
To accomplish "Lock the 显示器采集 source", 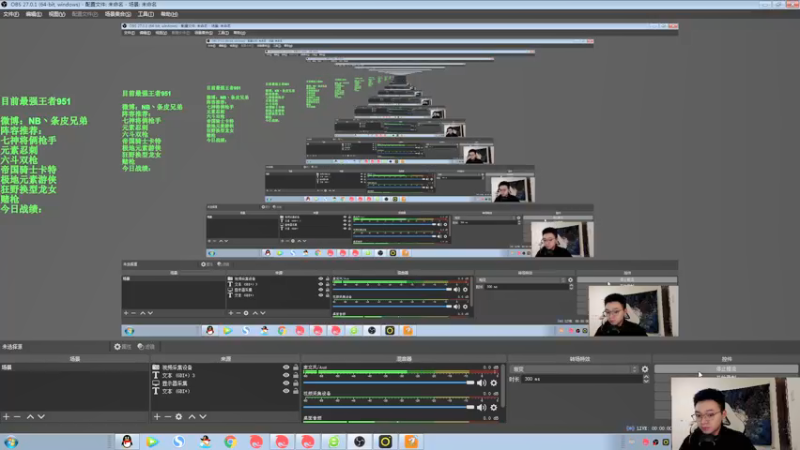I will point(295,383).
